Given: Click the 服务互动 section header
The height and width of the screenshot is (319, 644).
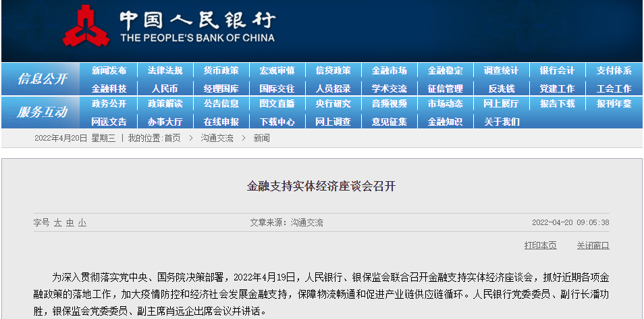Looking at the screenshot, I should [x=42, y=112].
